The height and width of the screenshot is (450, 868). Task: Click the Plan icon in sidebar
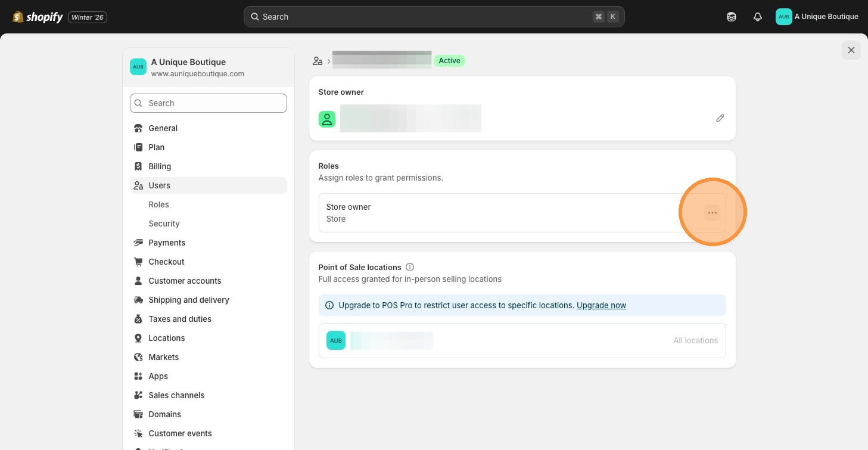pyautogui.click(x=138, y=147)
